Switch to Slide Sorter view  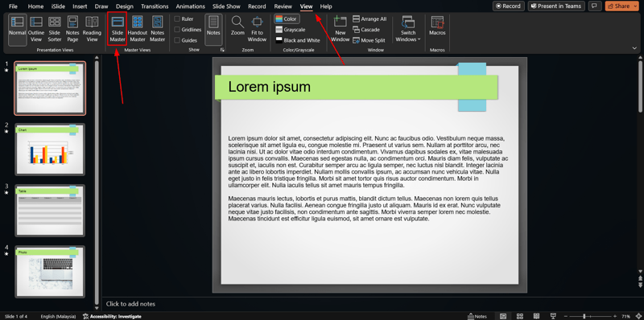(x=55, y=29)
